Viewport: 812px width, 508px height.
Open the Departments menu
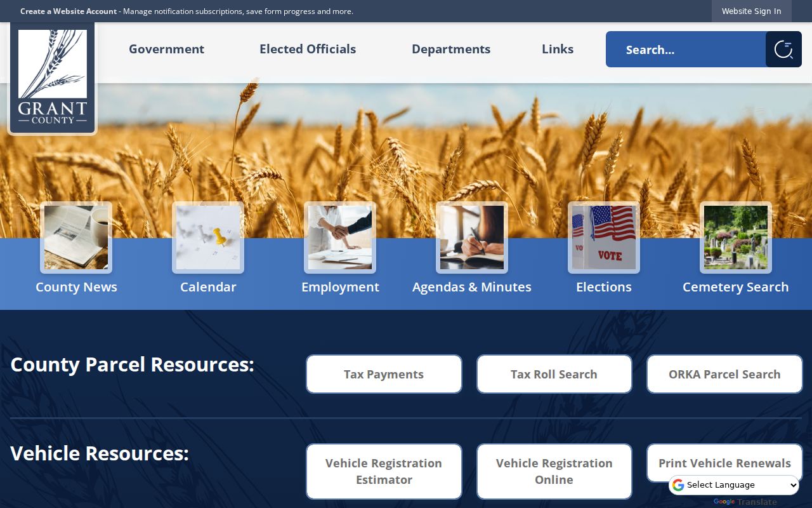(x=451, y=49)
